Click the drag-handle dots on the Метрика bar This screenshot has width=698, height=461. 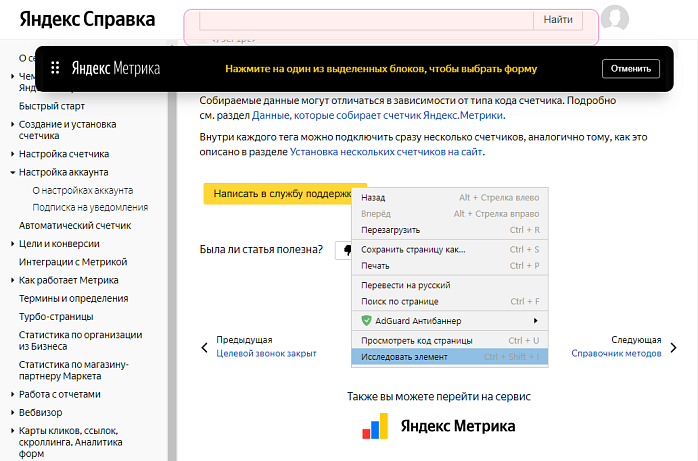coord(56,68)
